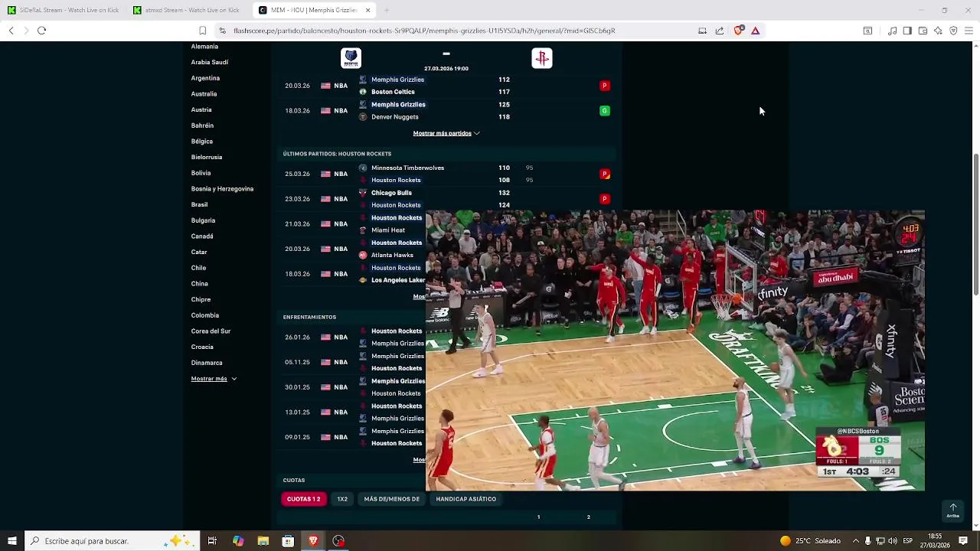Open the 26.01.26 head-to-head match row

tap(352, 337)
